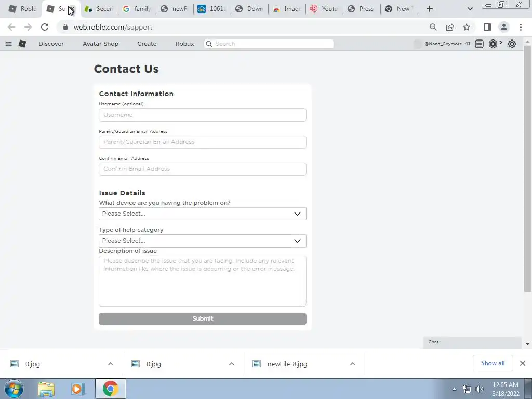
Task: Open options for second 0.jpg download
Action: (232, 364)
